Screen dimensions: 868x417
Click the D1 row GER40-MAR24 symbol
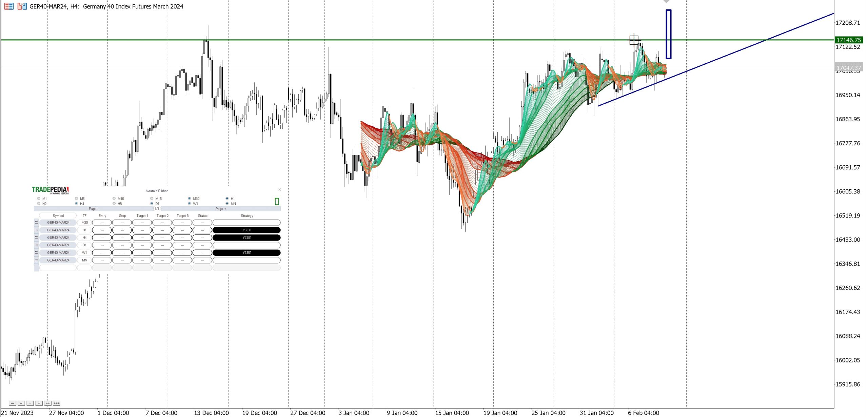coord(58,245)
